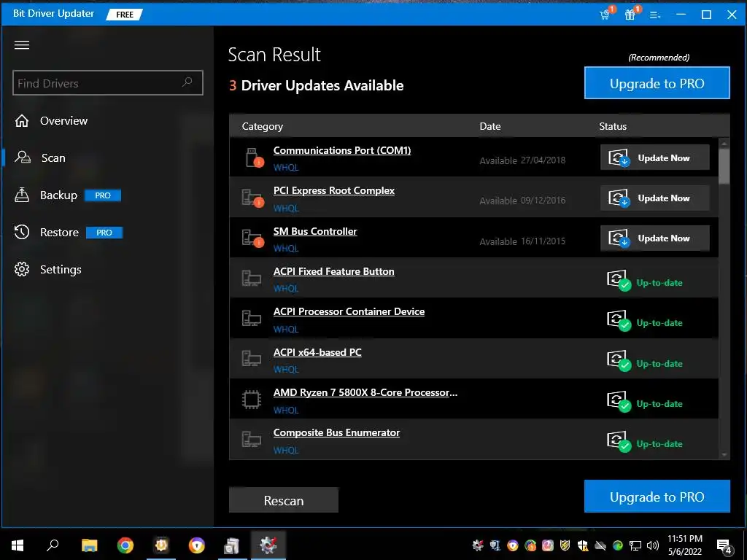
Task: Open the PCI Express Root Complex link
Action: (334, 190)
